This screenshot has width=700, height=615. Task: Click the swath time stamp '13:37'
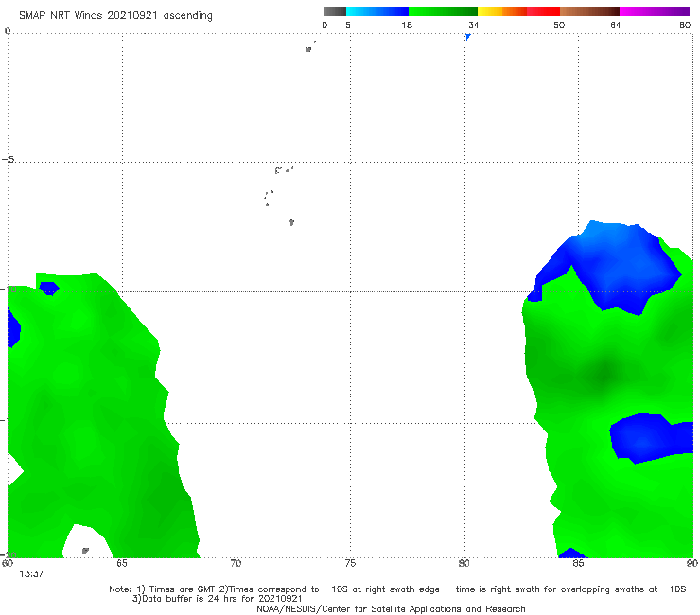(31, 574)
